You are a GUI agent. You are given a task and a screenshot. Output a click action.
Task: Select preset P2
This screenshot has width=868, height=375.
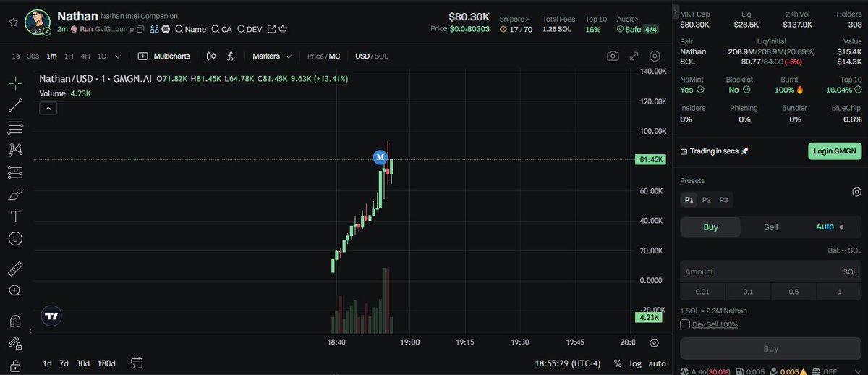(706, 200)
